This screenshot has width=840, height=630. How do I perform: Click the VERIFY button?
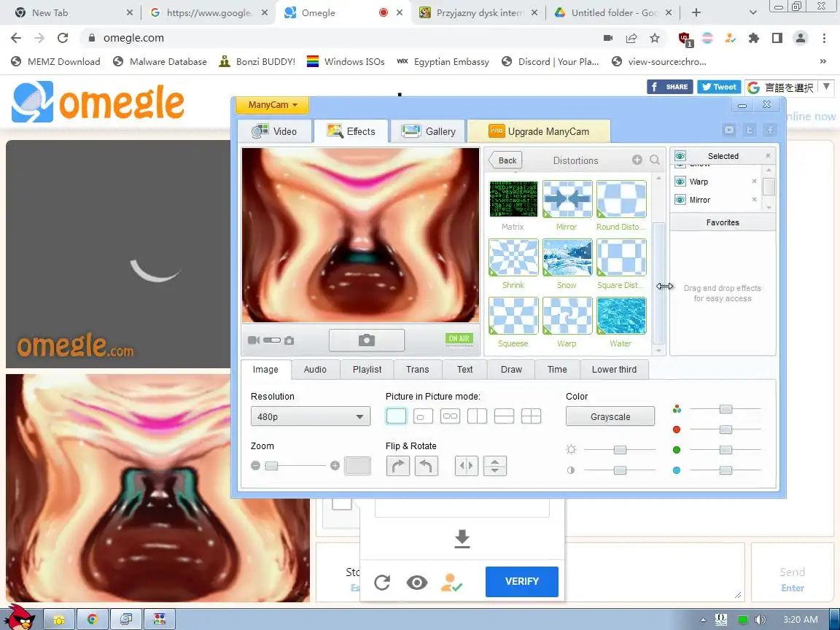pos(522,581)
